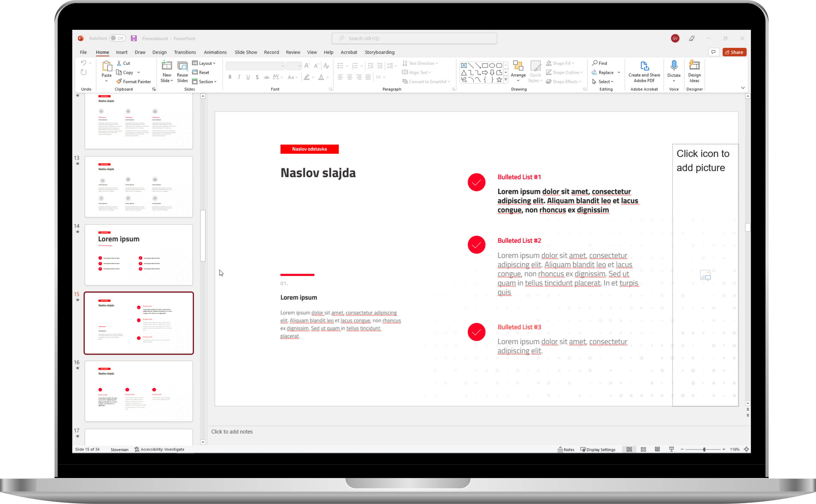
Task: Open the File menu
Action: point(83,52)
